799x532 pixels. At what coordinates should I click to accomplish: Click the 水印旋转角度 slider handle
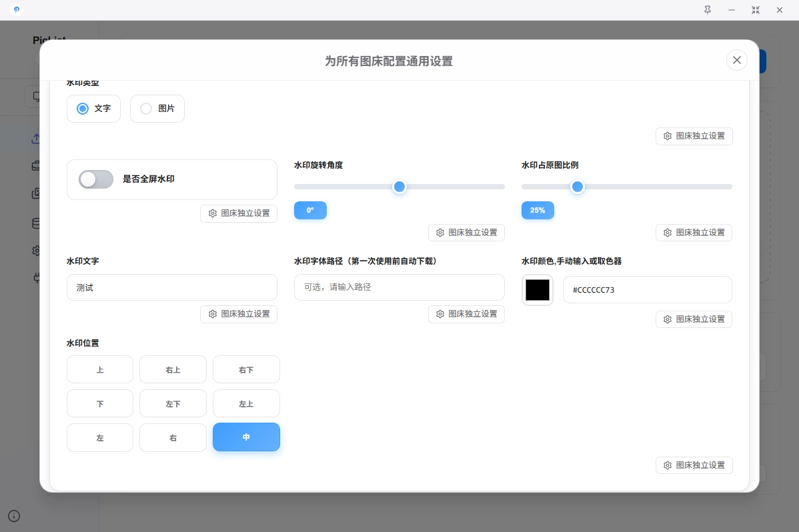(399, 187)
